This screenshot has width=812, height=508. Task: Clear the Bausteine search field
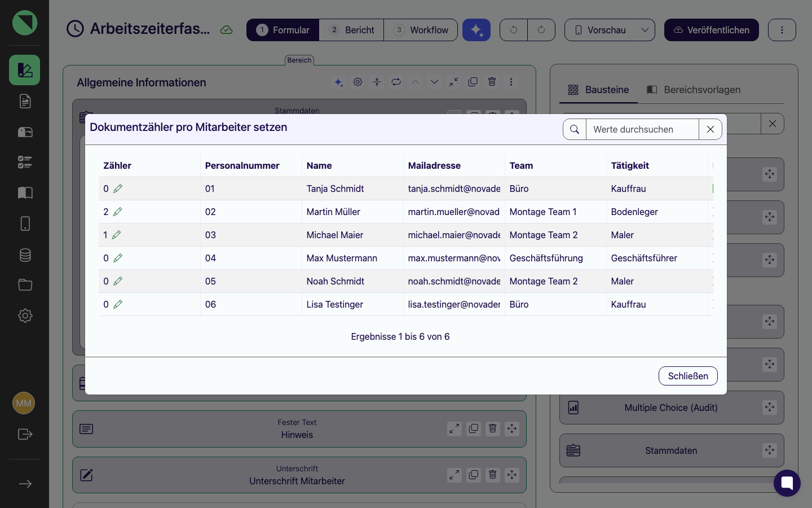[773, 124]
